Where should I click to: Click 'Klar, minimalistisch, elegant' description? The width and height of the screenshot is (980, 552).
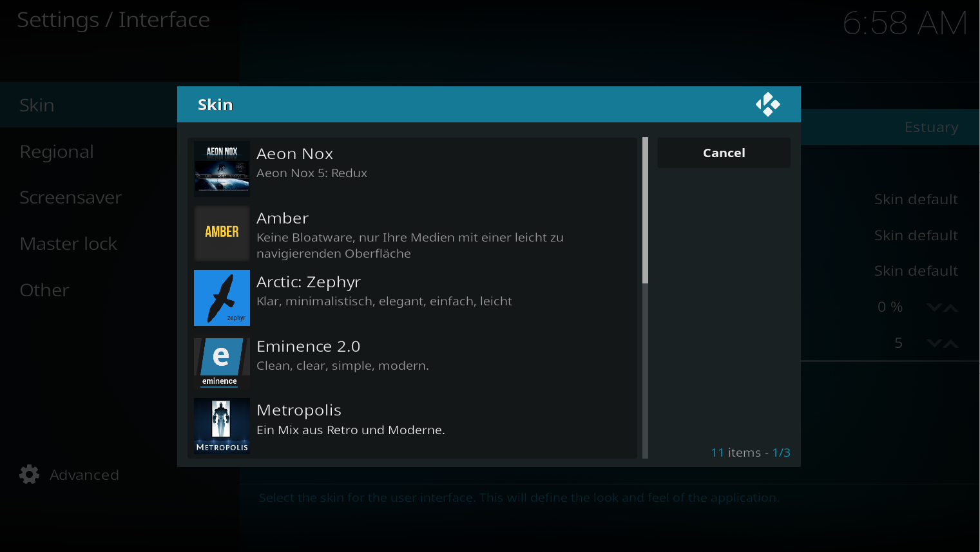click(x=384, y=301)
